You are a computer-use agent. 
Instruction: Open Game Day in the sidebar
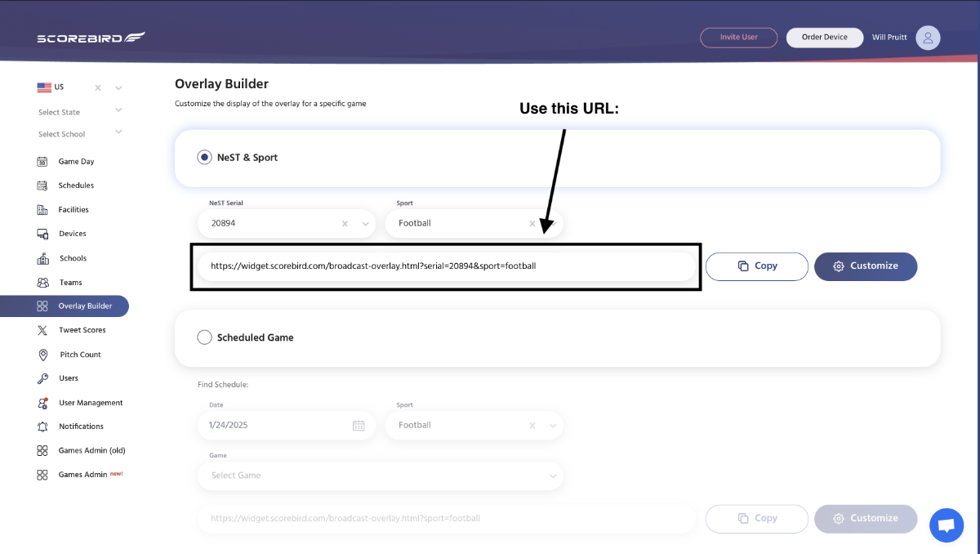(76, 162)
